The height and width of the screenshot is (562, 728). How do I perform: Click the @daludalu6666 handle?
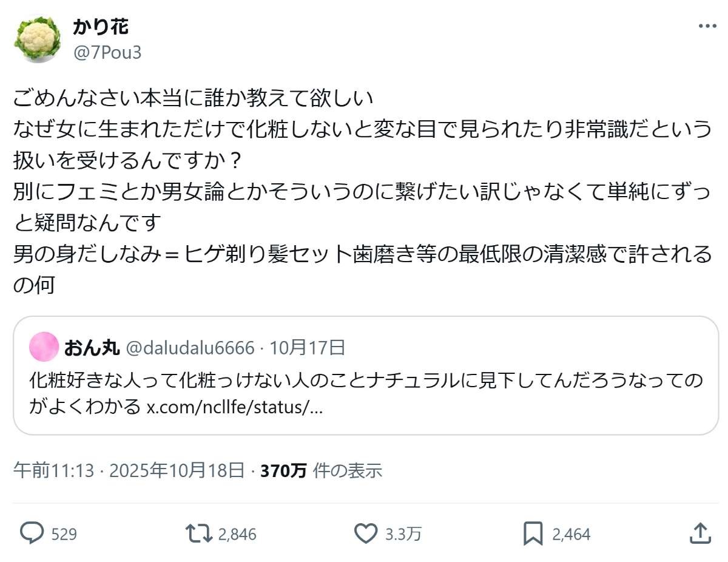[x=190, y=348]
